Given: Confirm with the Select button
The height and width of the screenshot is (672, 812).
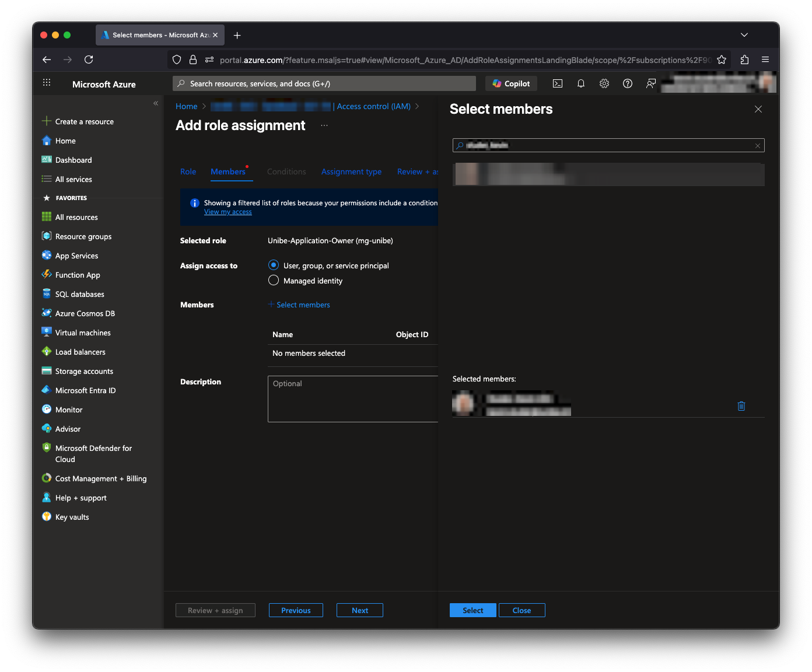Looking at the screenshot, I should tap(473, 610).
